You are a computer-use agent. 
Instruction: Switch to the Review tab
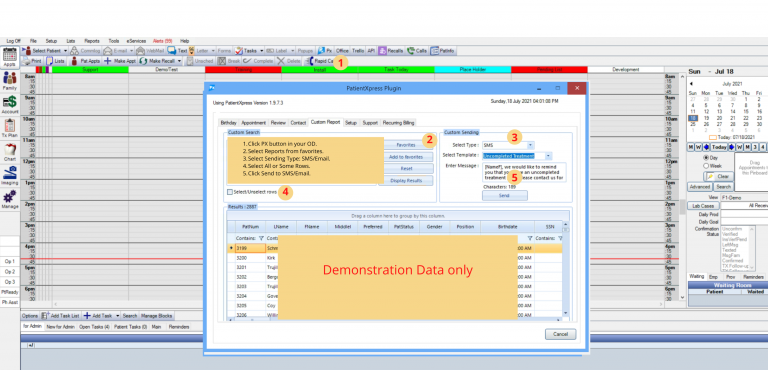tap(278, 123)
